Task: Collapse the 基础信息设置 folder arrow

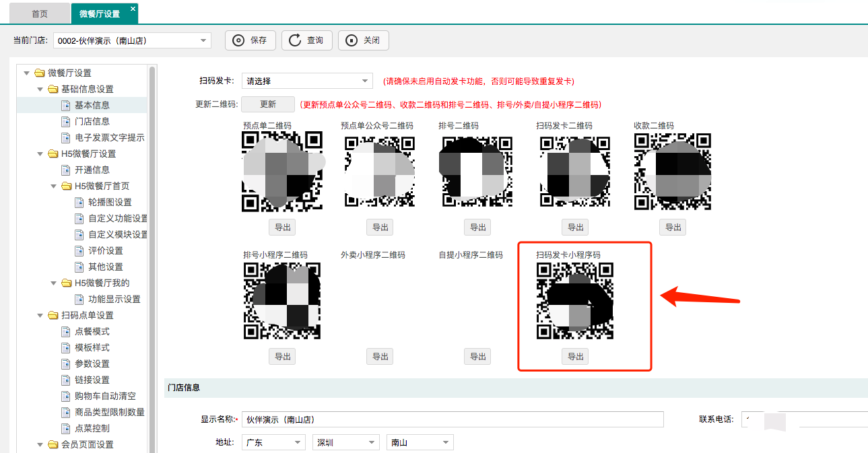Action: [40, 89]
